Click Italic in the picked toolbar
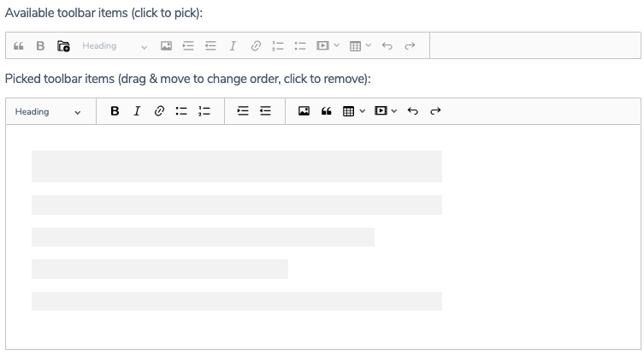644x356 pixels. click(137, 111)
